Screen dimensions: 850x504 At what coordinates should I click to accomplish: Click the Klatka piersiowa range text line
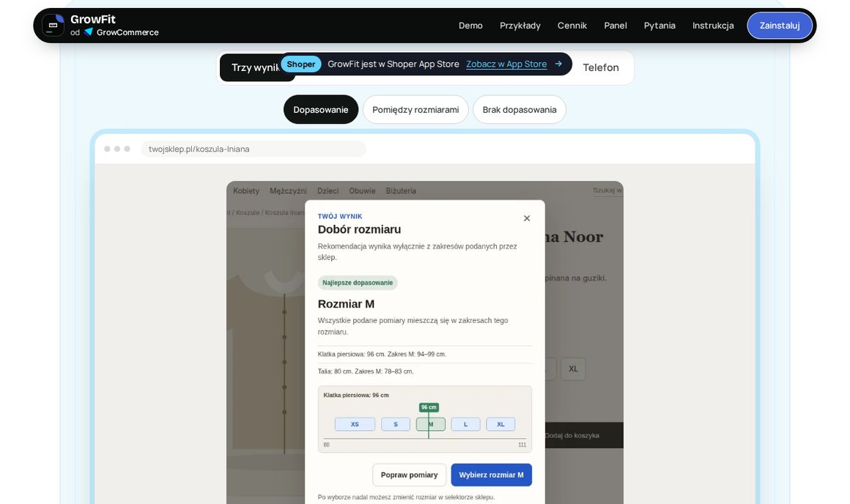tap(382, 355)
